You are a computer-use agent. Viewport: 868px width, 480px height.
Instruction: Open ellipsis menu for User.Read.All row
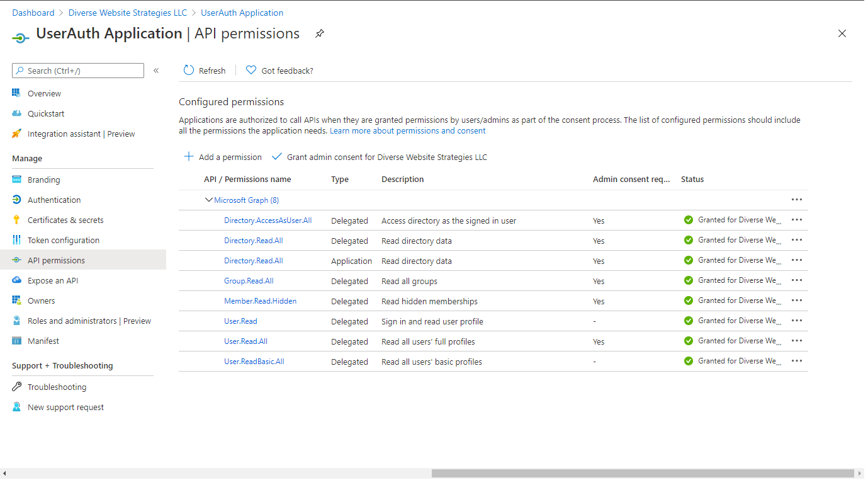point(797,341)
